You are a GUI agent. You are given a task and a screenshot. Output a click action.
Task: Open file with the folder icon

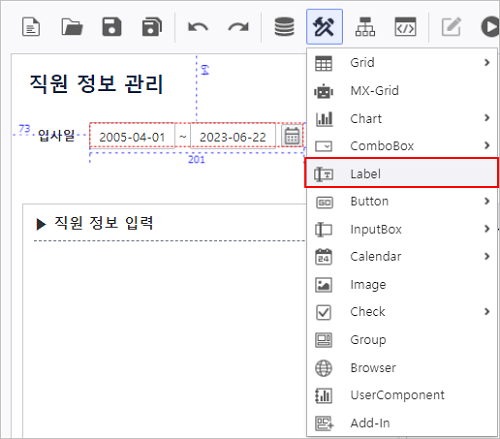72,27
